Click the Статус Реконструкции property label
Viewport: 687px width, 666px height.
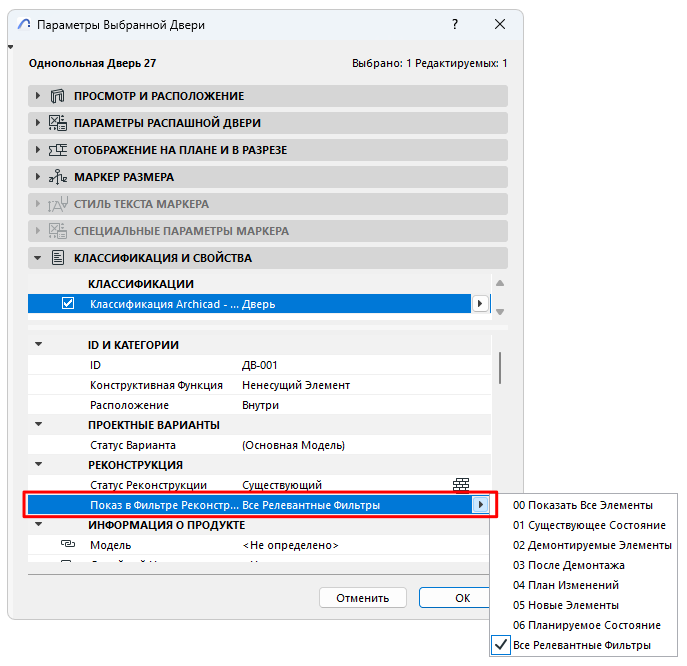149,485
